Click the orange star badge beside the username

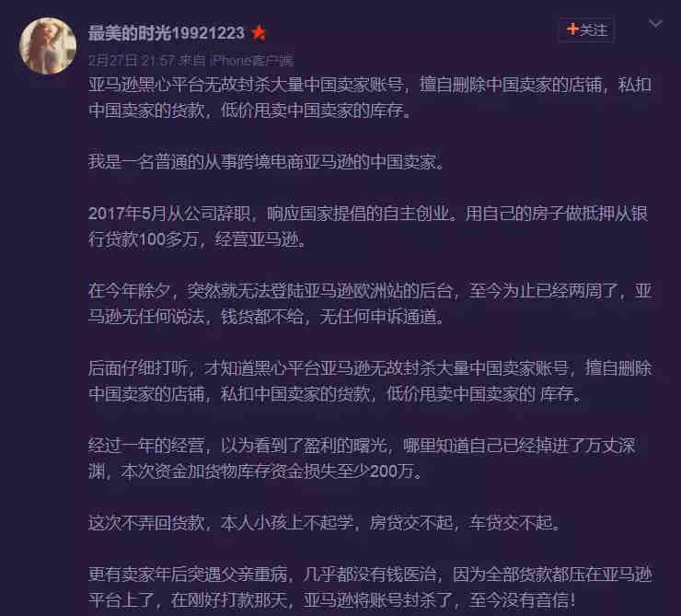click(259, 33)
